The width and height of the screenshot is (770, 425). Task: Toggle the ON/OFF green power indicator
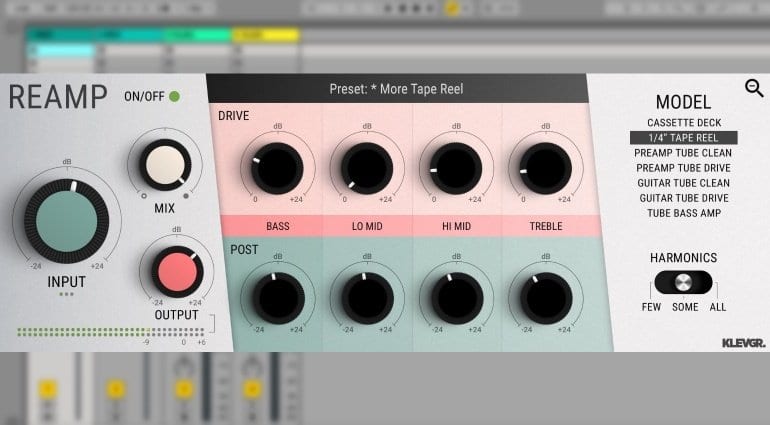click(x=174, y=96)
